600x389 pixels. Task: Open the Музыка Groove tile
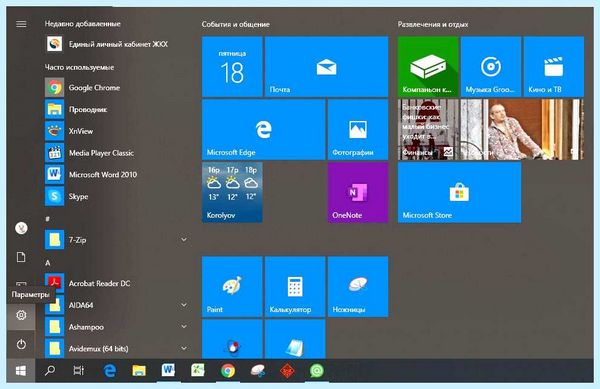[491, 67]
